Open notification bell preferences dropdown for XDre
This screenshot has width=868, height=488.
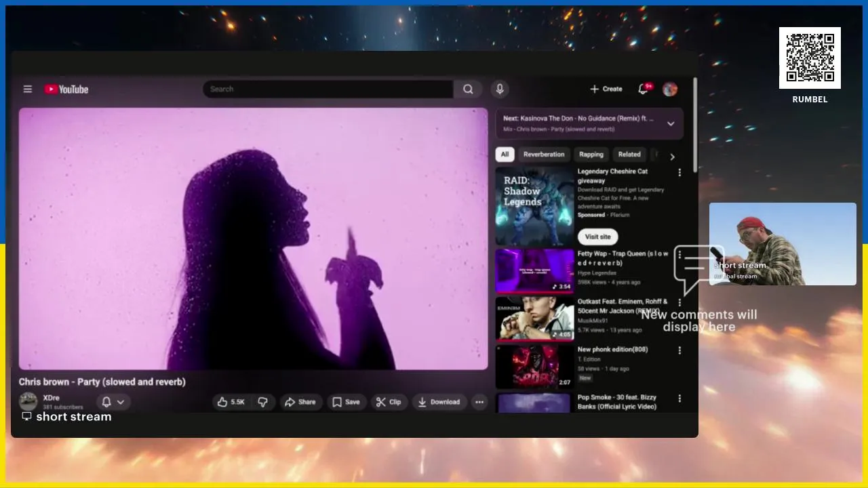tap(113, 402)
